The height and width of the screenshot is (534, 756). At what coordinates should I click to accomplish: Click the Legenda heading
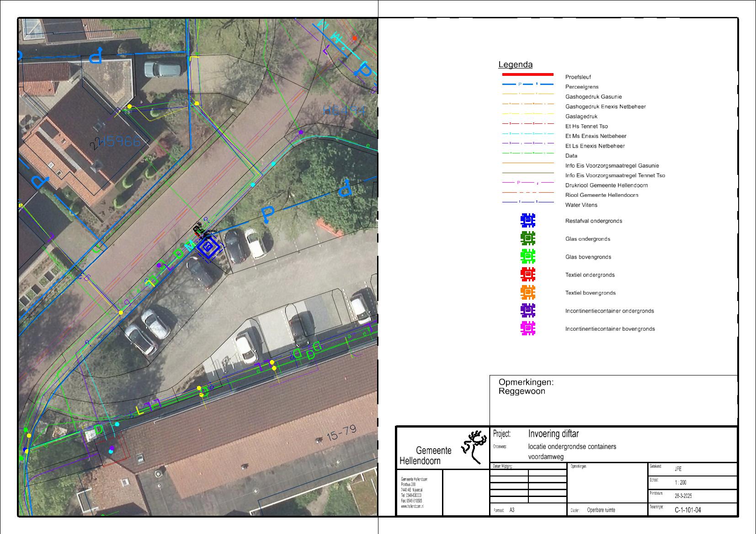tap(515, 65)
